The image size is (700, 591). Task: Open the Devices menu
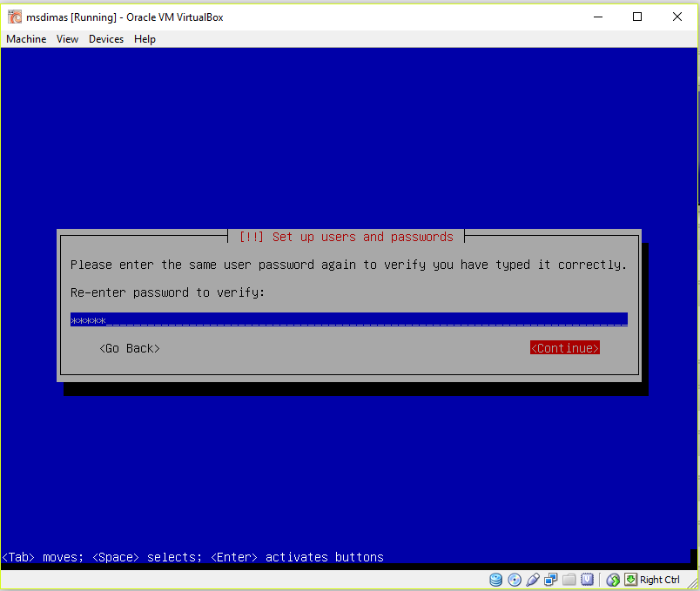click(x=106, y=39)
